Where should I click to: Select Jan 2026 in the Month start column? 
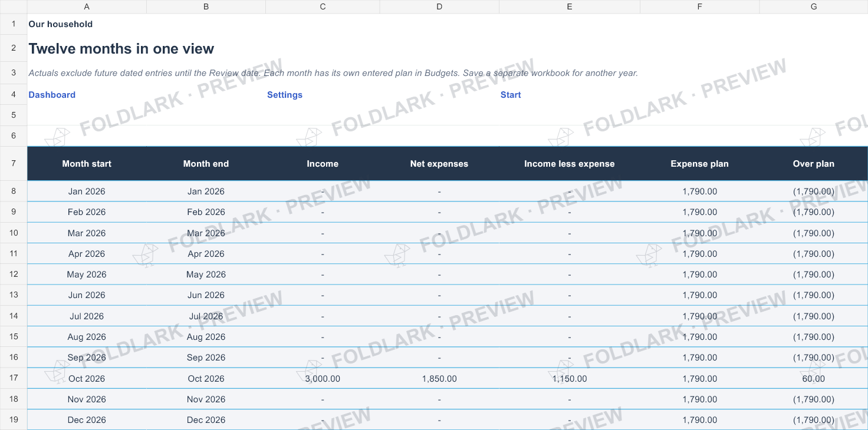[x=87, y=191]
